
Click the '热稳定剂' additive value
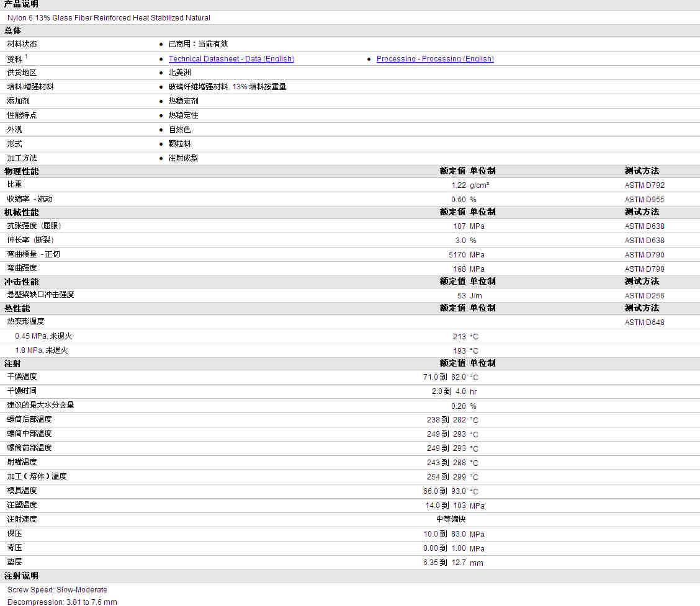click(x=183, y=101)
